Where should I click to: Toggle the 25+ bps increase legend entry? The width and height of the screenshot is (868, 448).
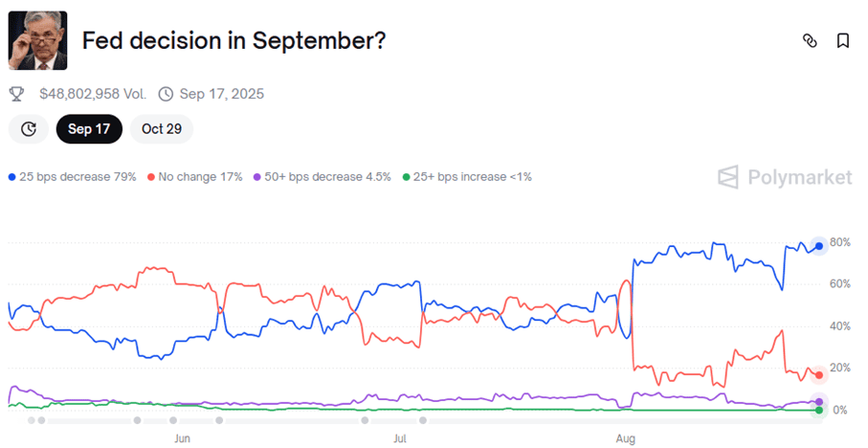[x=467, y=177]
